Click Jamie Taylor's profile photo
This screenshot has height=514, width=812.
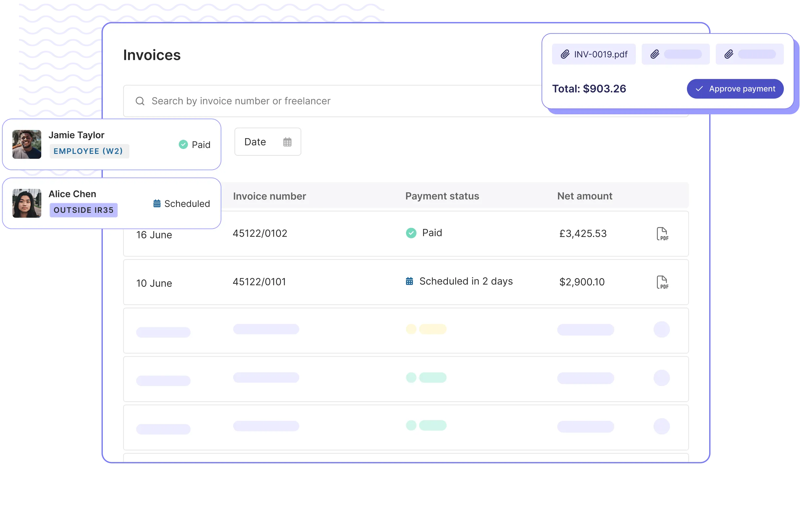point(27,144)
